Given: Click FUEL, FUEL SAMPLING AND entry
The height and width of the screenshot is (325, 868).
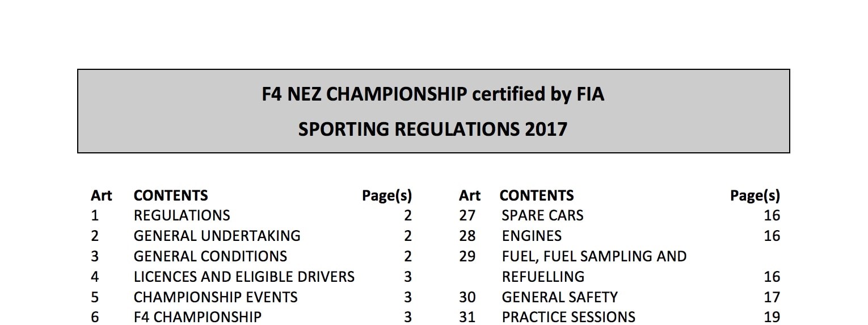Looking at the screenshot, I should (594, 257).
